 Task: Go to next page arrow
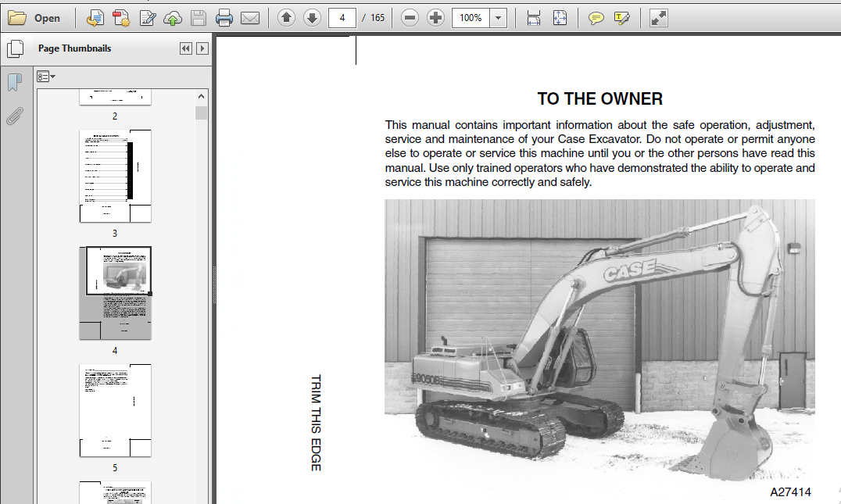tap(312, 18)
